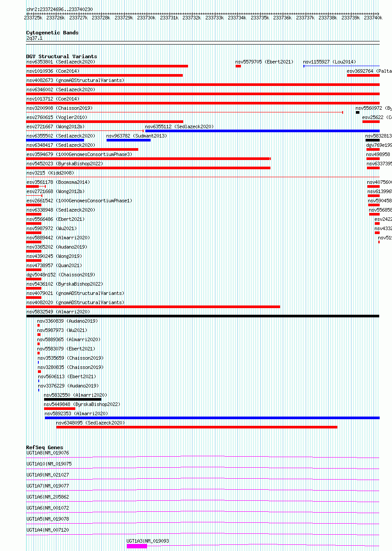The image size is (392, 551).
Task: Click the nsv5452023 (ByrskaBishop2022) label
Action: [65, 164]
